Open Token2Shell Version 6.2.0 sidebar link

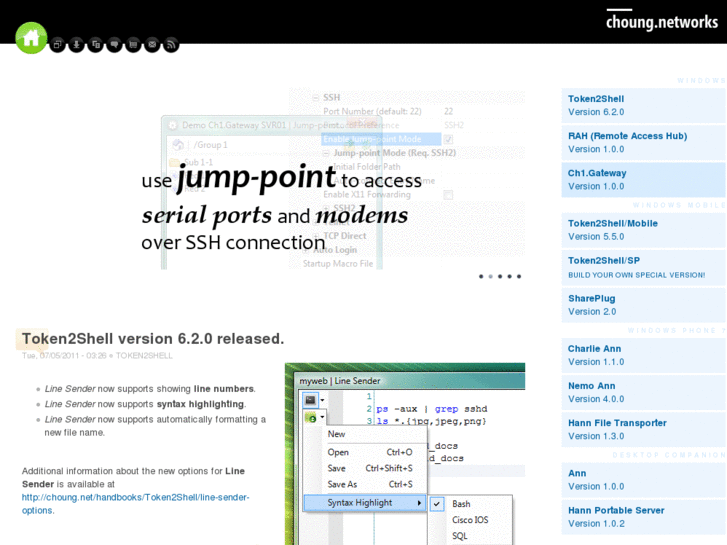pyautogui.click(x=644, y=105)
